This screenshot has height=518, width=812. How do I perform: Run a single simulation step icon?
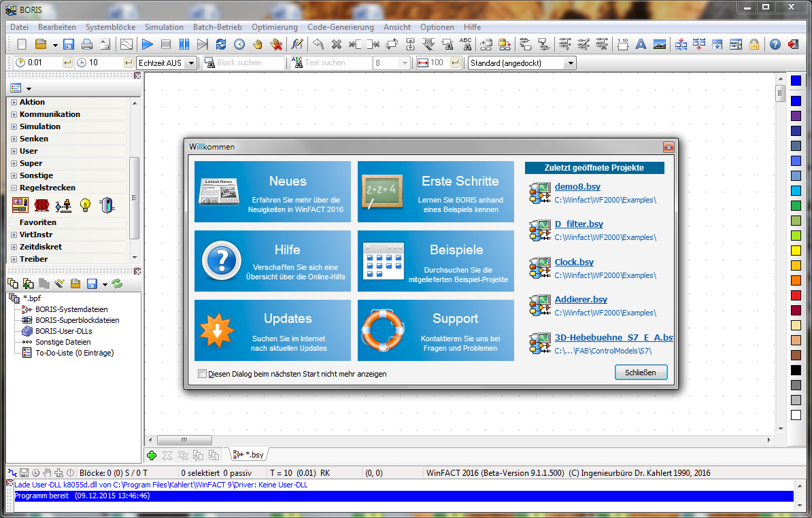pos(203,44)
